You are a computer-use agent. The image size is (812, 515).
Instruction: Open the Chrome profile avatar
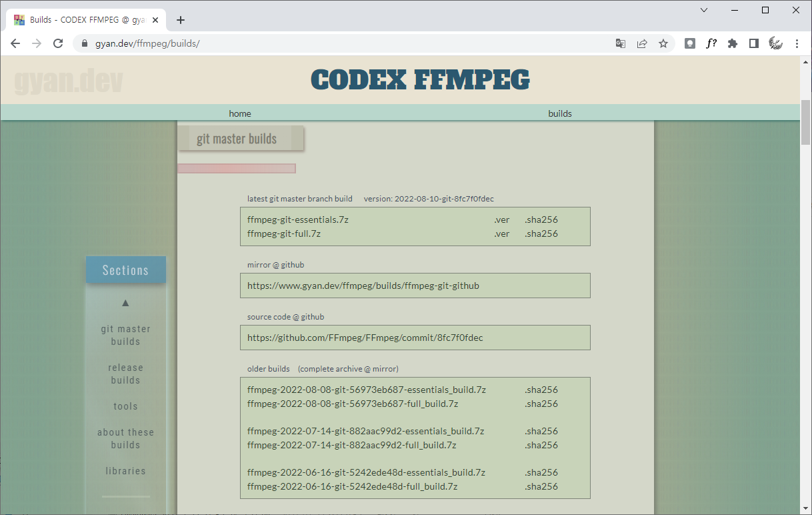pyautogui.click(x=775, y=43)
